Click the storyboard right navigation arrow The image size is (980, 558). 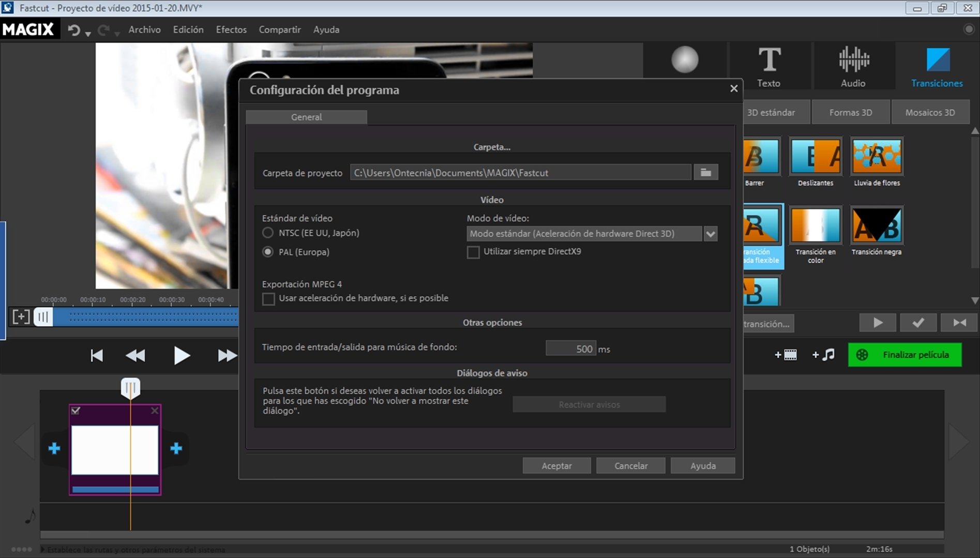pyautogui.click(x=958, y=442)
